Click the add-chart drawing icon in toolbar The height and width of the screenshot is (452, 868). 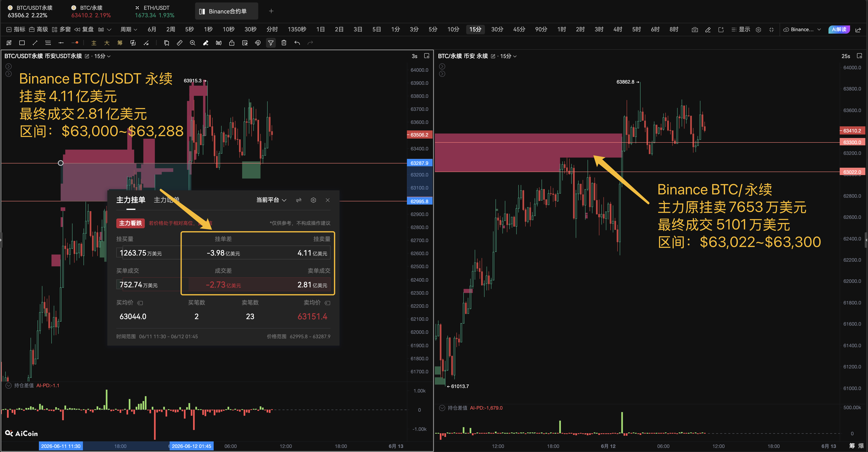point(9,43)
